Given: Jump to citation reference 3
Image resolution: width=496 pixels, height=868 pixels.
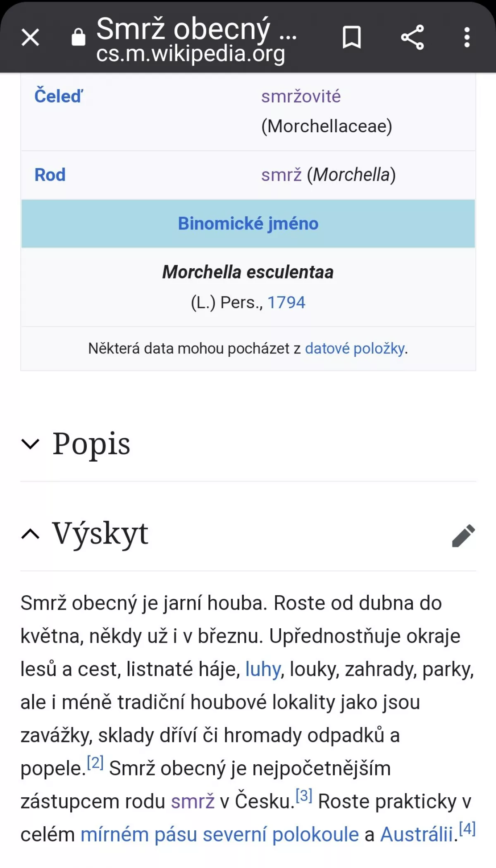Looking at the screenshot, I should (x=304, y=796).
